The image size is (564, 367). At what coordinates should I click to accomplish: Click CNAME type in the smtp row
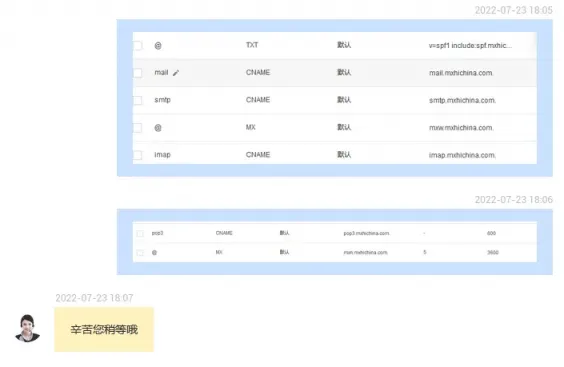click(x=258, y=100)
